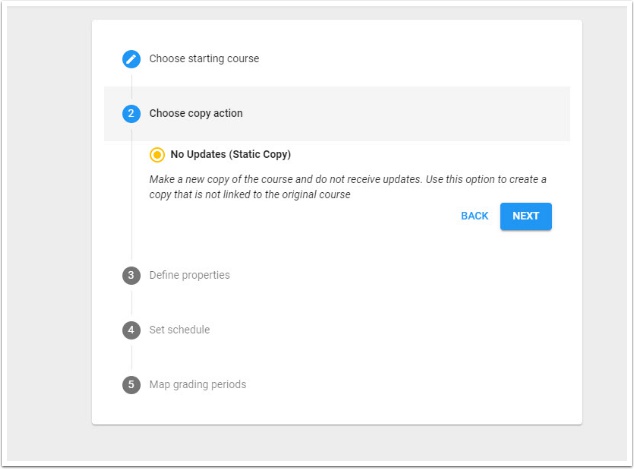The image size is (634, 469).
Task: Return to "Choose starting course" step
Action: click(204, 59)
